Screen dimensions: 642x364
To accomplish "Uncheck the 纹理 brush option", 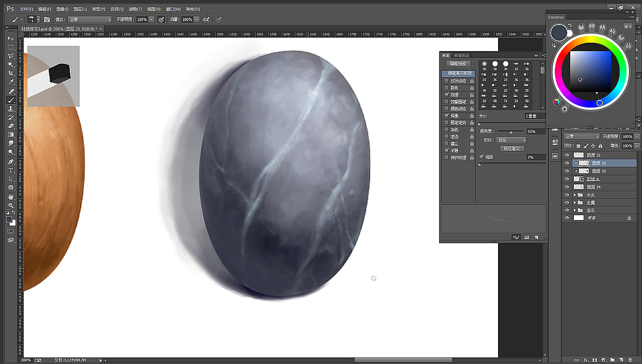I will (447, 95).
